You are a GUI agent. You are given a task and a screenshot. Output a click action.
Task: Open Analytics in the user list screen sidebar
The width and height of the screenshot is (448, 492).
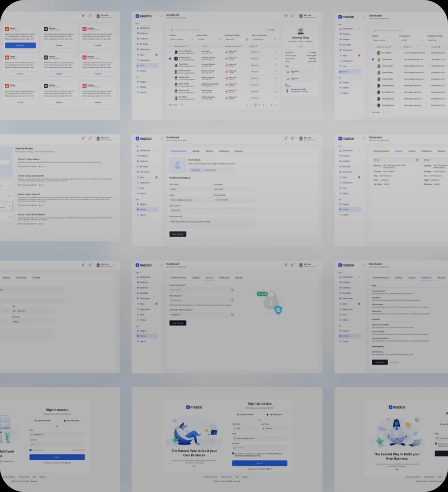coord(143,39)
